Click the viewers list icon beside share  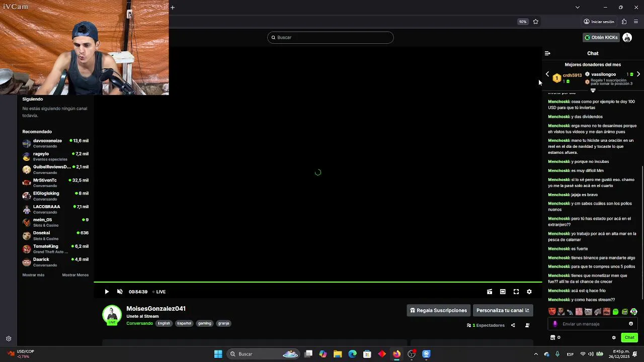point(527,325)
